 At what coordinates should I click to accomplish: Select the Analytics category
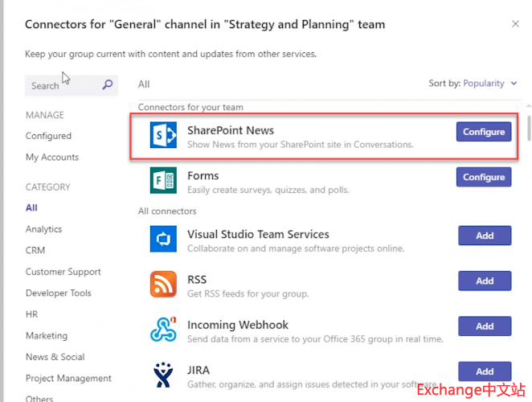click(x=43, y=229)
